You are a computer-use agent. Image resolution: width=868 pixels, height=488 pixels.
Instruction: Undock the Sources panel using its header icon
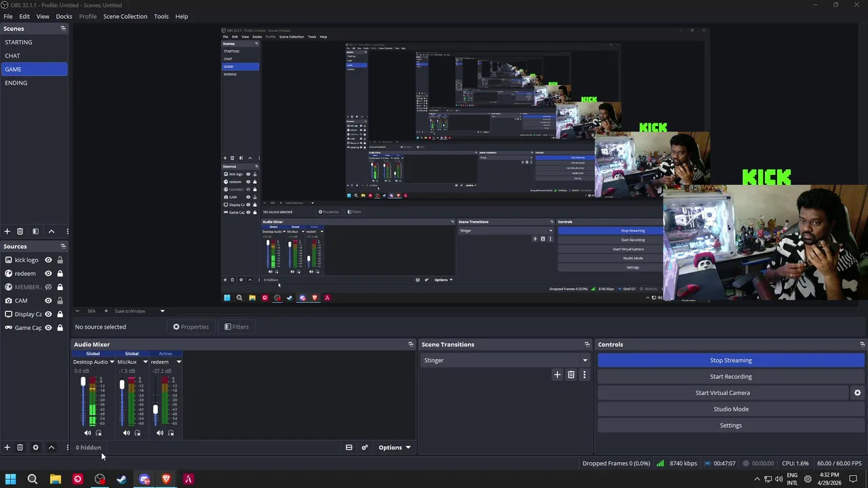point(63,246)
